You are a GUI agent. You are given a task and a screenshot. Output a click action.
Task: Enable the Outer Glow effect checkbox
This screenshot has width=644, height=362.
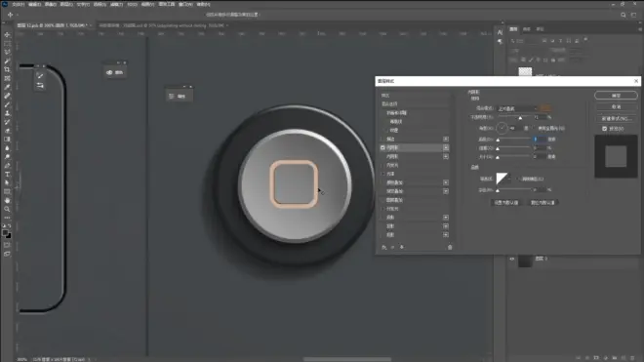click(382, 209)
